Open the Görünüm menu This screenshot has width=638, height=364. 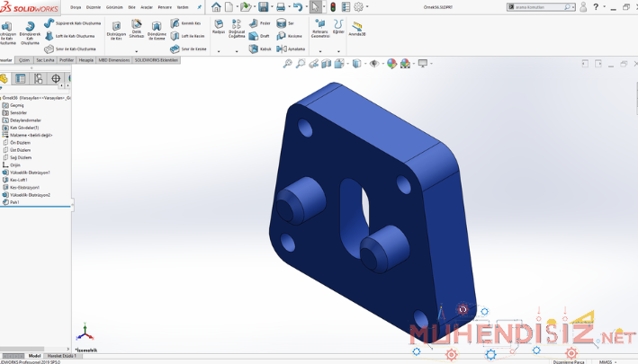click(114, 6)
